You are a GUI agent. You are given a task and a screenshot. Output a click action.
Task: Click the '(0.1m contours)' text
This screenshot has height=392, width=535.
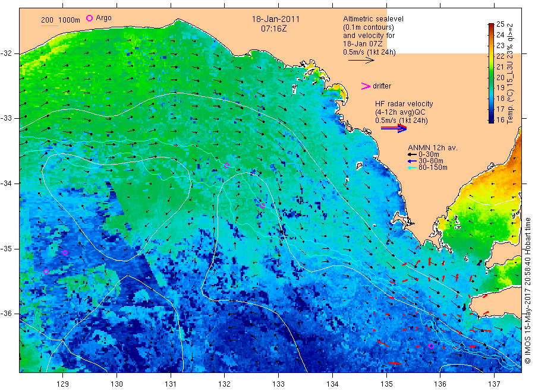pyautogui.click(x=368, y=27)
